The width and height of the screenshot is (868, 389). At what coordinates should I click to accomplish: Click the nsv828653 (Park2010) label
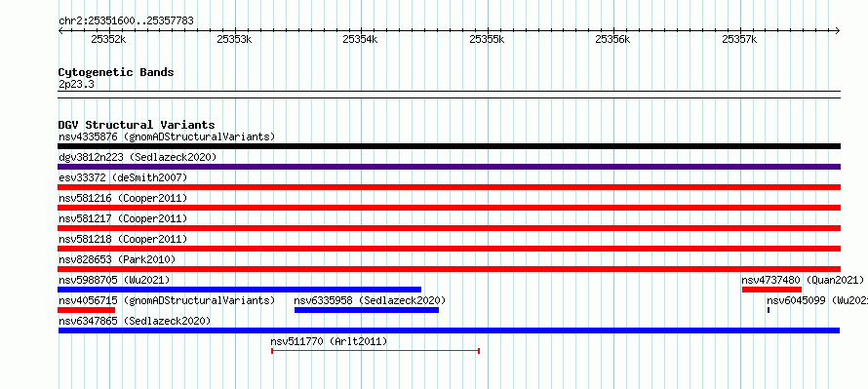(117, 259)
